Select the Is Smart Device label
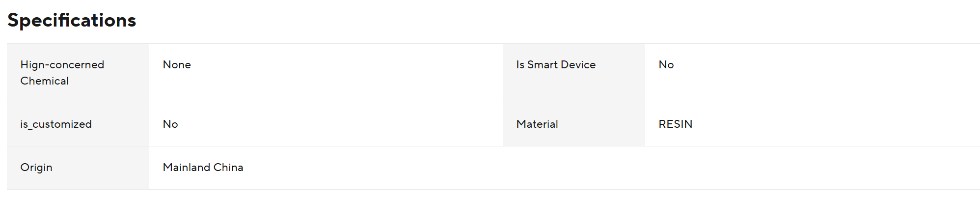The image size is (980, 201). click(x=556, y=65)
